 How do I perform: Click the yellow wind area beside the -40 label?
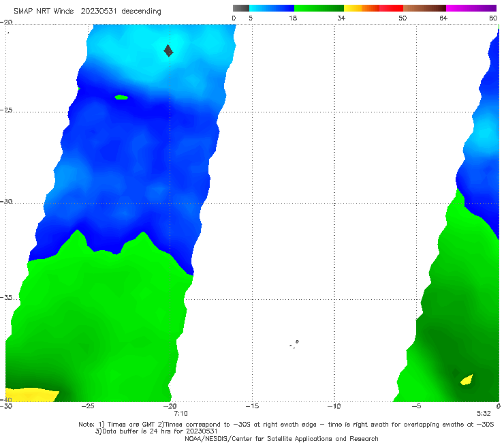(32, 395)
